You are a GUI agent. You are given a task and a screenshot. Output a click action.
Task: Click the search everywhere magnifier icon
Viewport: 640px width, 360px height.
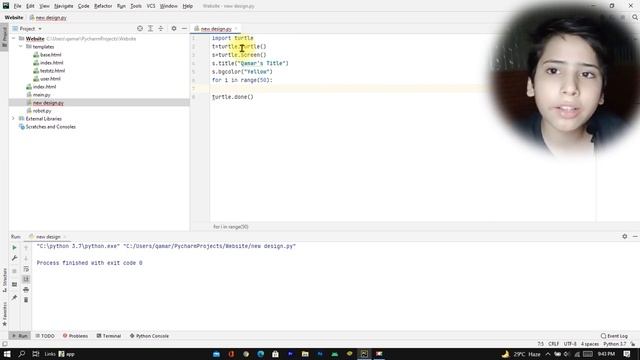pyautogui.click(x=635, y=18)
